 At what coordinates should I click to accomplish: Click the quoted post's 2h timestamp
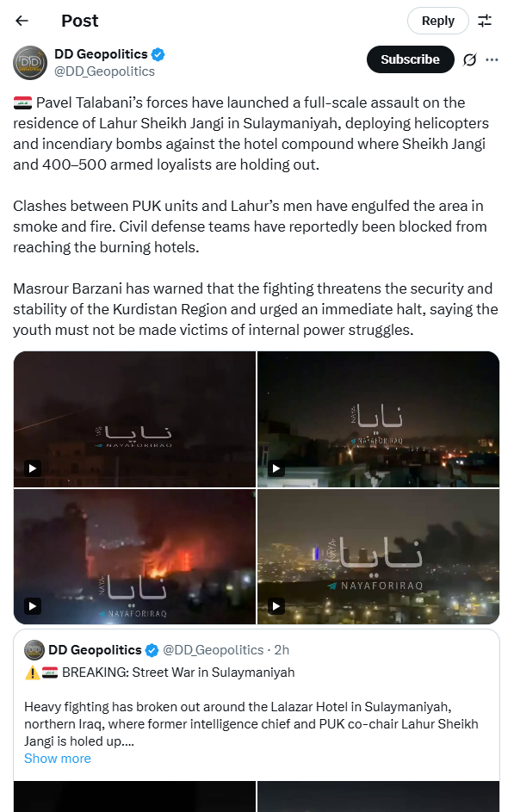point(282,650)
